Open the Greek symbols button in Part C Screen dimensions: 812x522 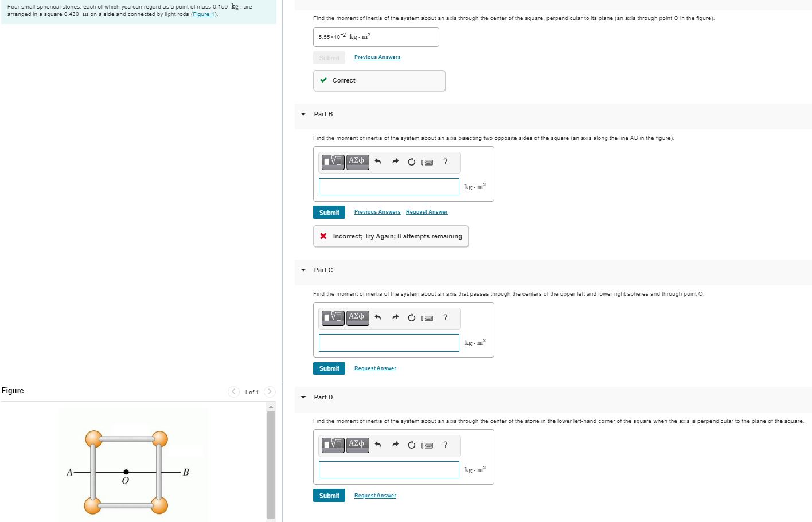357,317
